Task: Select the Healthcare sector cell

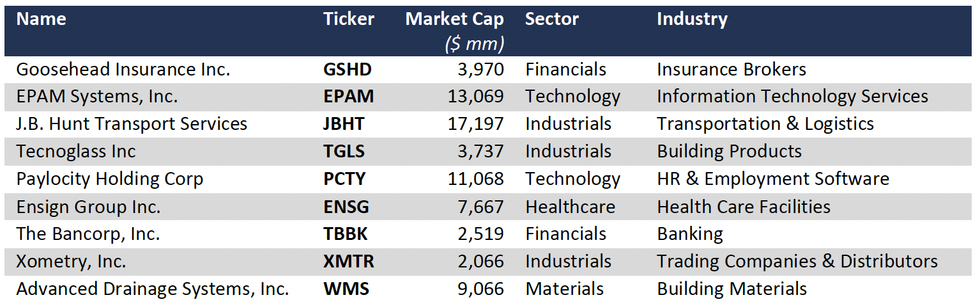Action: (570, 207)
